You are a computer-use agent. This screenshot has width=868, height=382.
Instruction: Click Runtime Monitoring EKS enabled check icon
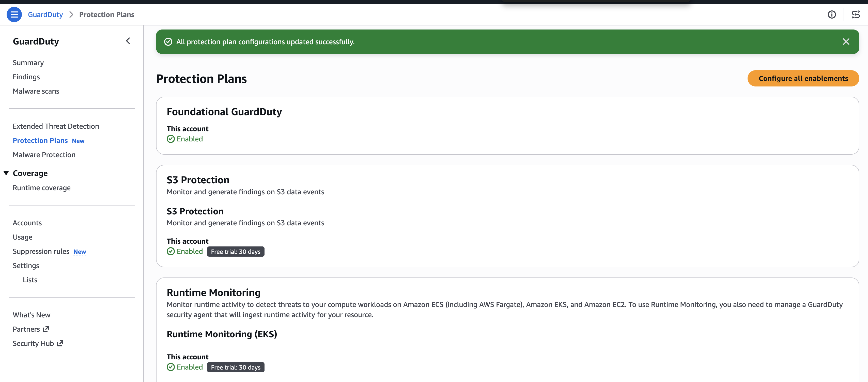point(171,367)
